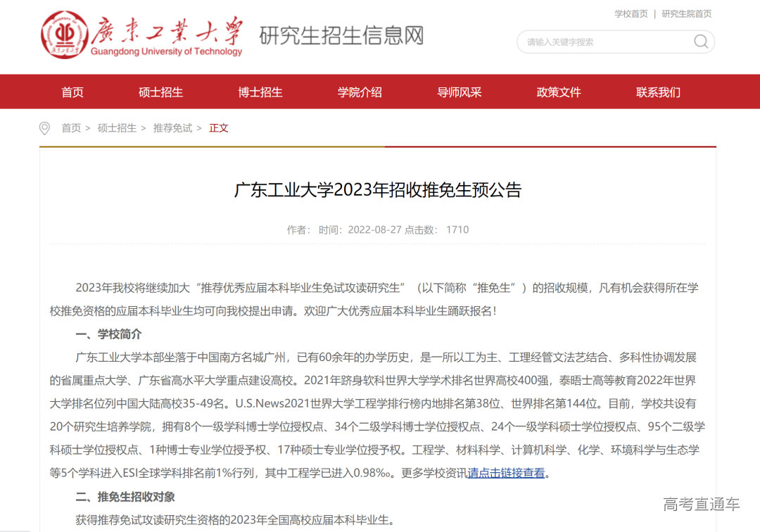Click the breadcrumb location pin icon
The width and height of the screenshot is (760, 532).
44,128
